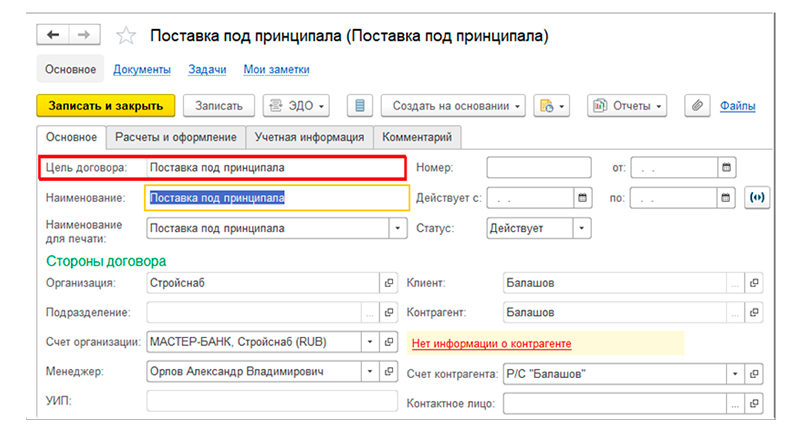Switch to 'Расчеты и оформление' tab
The image size is (805, 432).
176,137
